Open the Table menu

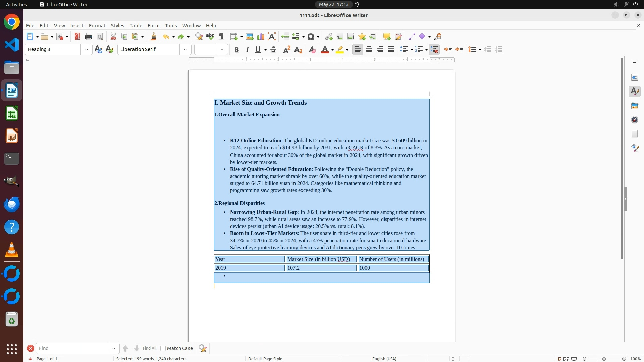pyautogui.click(x=136, y=26)
